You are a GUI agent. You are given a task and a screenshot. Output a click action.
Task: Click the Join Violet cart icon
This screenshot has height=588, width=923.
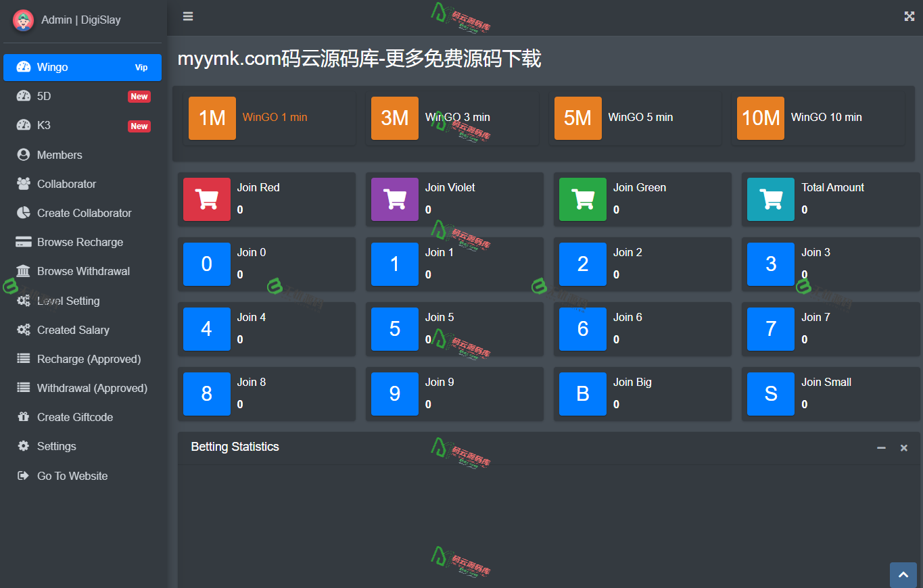tap(395, 199)
